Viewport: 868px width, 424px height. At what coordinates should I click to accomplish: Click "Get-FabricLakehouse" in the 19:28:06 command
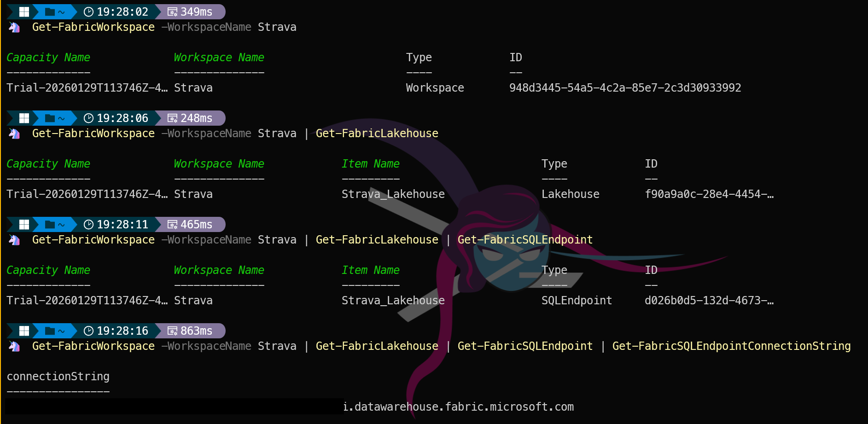tap(377, 134)
